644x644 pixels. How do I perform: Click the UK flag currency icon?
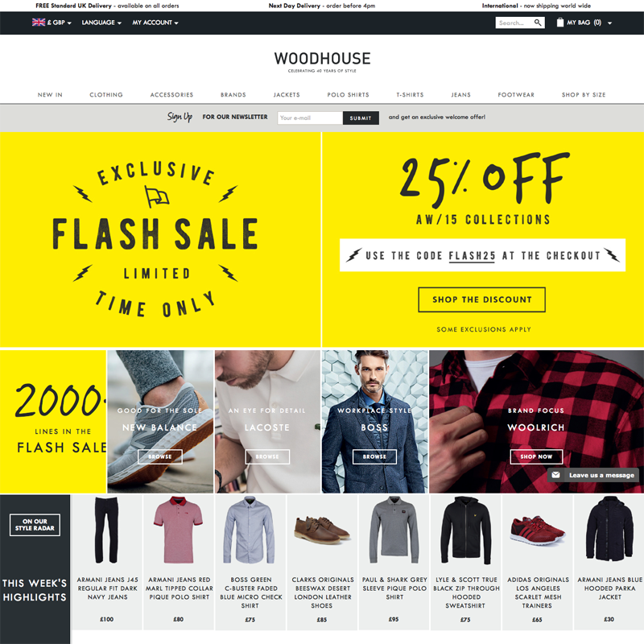coord(39,23)
